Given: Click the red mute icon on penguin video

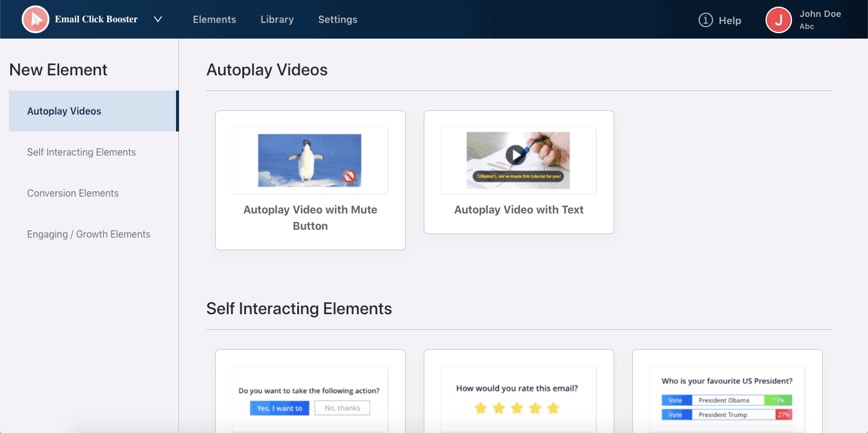Looking at the screenshot, I should (348, 177).
